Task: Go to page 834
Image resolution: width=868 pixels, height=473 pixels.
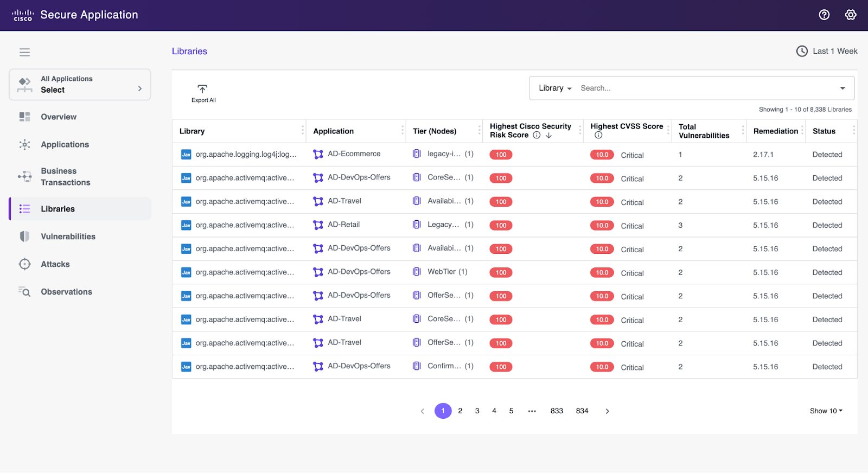Action: 582,411
